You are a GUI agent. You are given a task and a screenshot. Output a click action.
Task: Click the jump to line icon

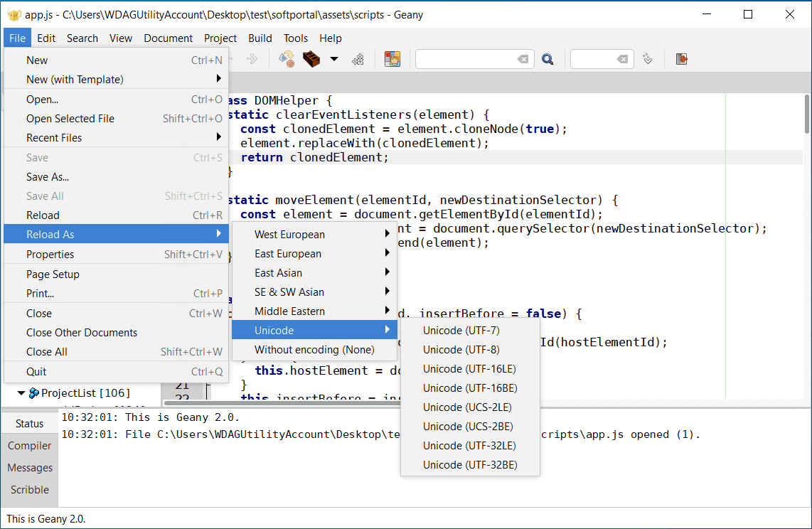tap(647, 59)
